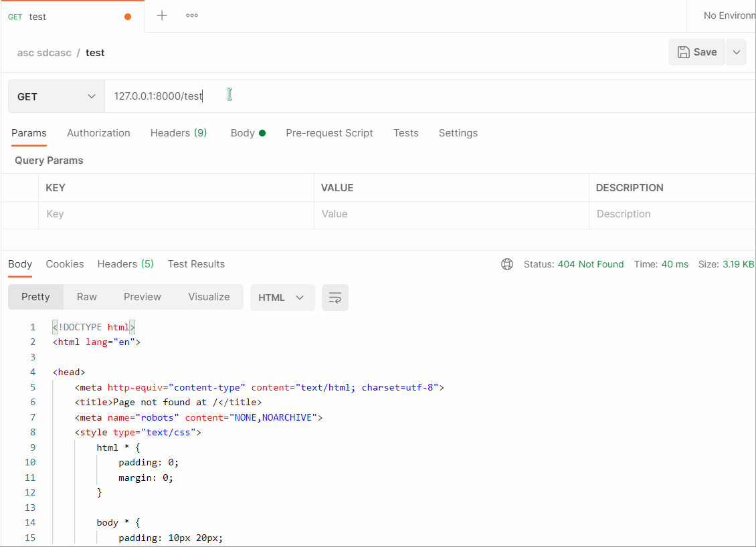Image resolution: width=756 pixels, height=547 pixels.
Task: Click the globe network icon near Status
Action: point(507,264)
